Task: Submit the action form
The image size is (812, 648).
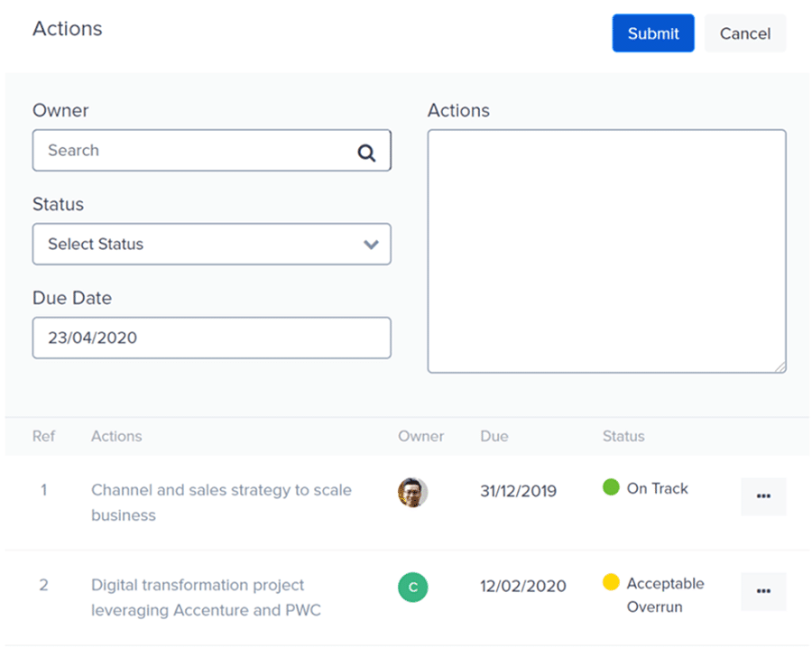Action: (x=653, y=33)
